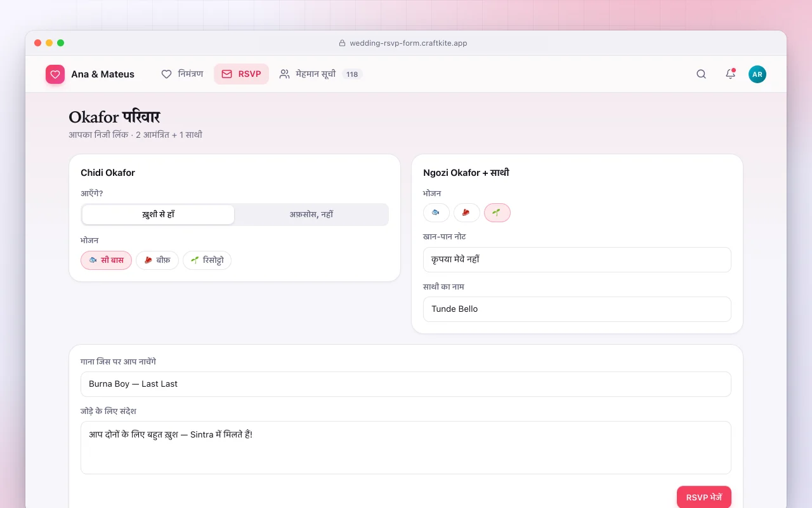Pick the sprout meal icon for Ngozi

(497, 213)
